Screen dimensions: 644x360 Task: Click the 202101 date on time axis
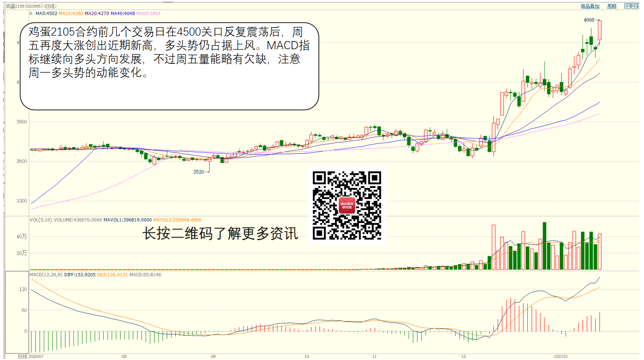pos(560,356)
